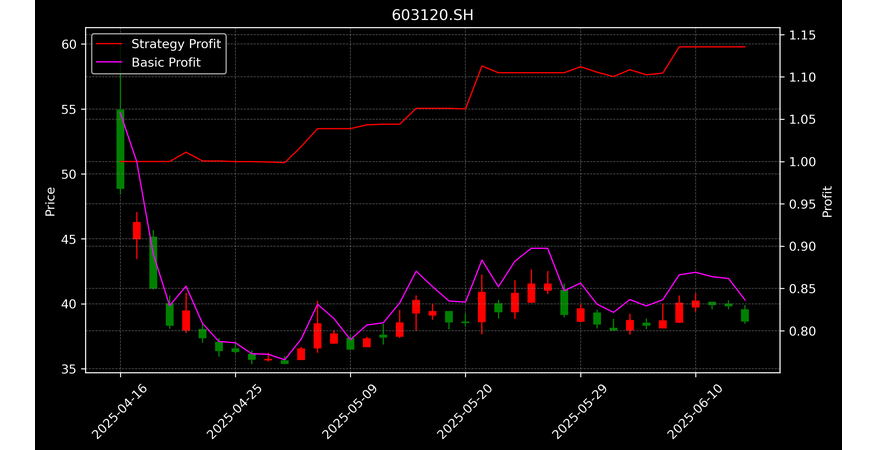878x450 pixels.
Task: Click the 0.90 tick on Profit axis
Action: (x=802, y=246)
